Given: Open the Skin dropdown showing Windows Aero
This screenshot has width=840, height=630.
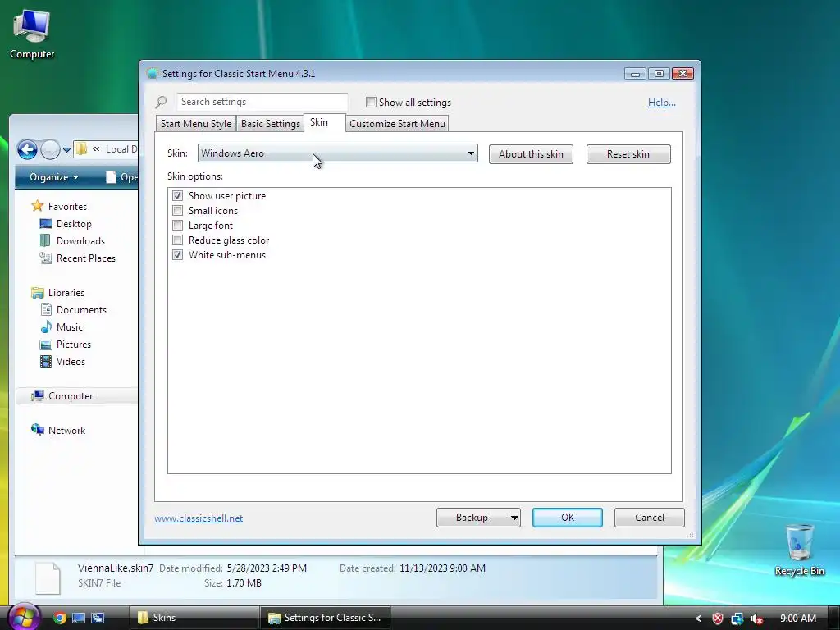Looking at the screenshot, I should coord(337,153).
